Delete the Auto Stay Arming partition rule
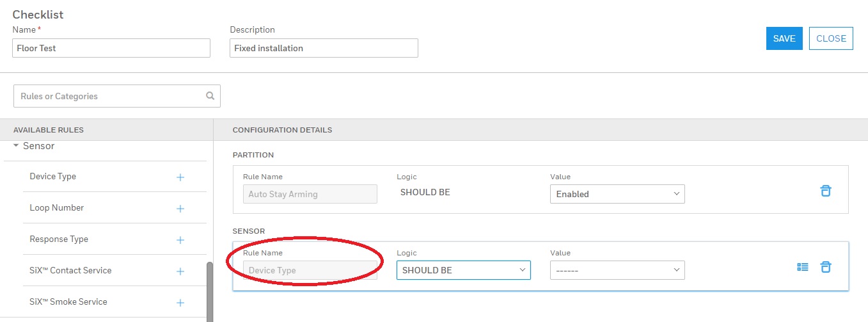This screenshot has height=322, width=868. pos(826,191)
